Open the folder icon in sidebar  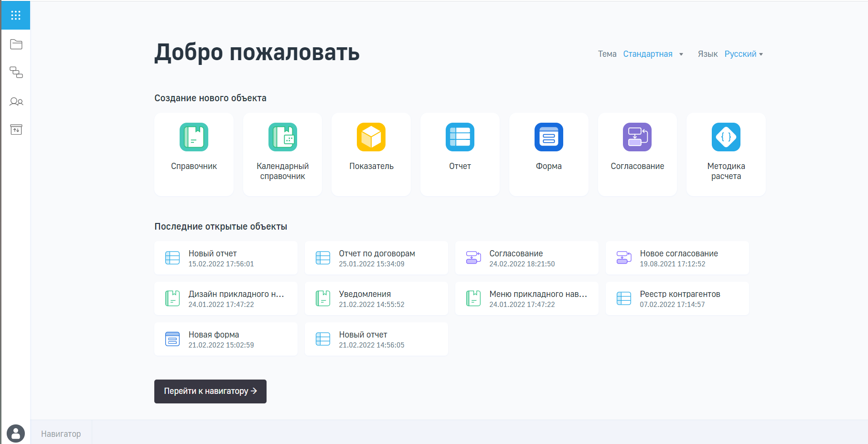pyautogui.click(x=16, y=44)
